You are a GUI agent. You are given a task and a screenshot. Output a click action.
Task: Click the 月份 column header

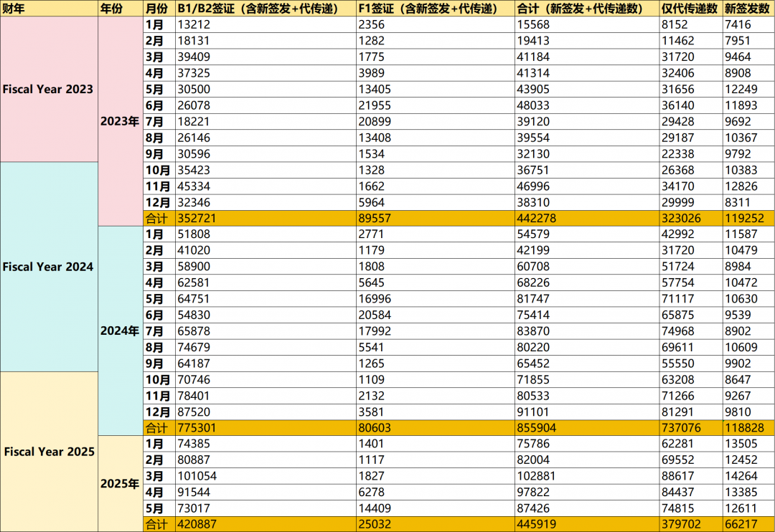(158, 9)
